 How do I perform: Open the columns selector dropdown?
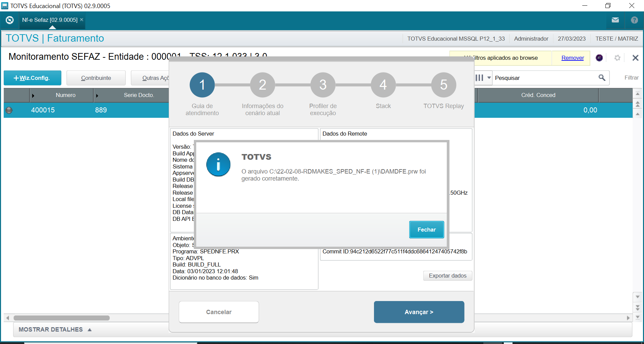pos(483,78)
